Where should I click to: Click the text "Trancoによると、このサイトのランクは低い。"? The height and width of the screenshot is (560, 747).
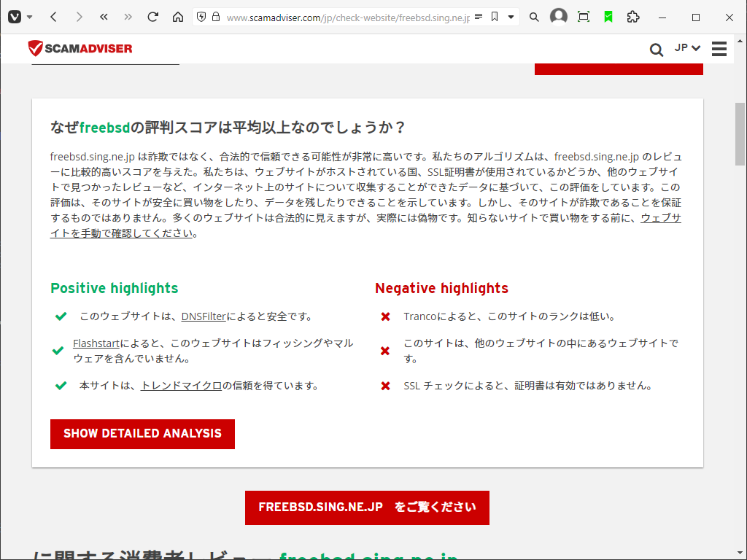509,316
